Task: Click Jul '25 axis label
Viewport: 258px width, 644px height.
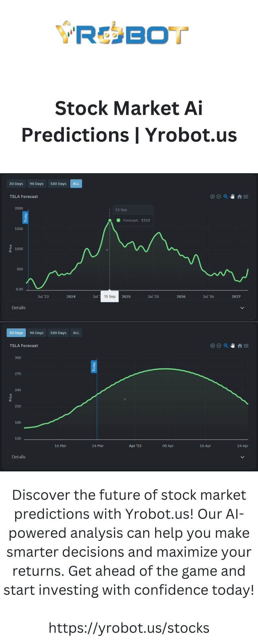Action: click(x=153, y=297)
